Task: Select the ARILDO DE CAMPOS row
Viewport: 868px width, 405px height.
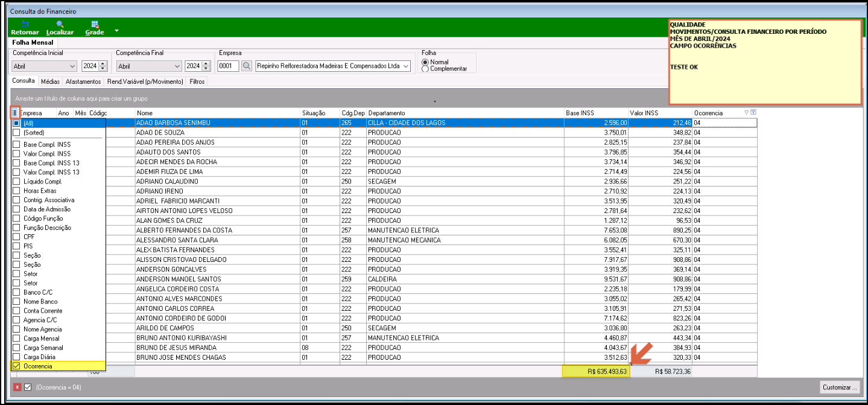Action: coord(431,328)
